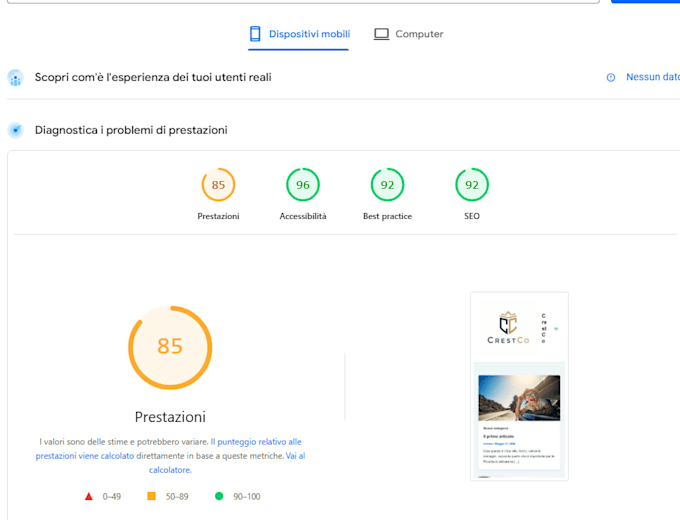Click the mobile phone icon

click(255, 34)
